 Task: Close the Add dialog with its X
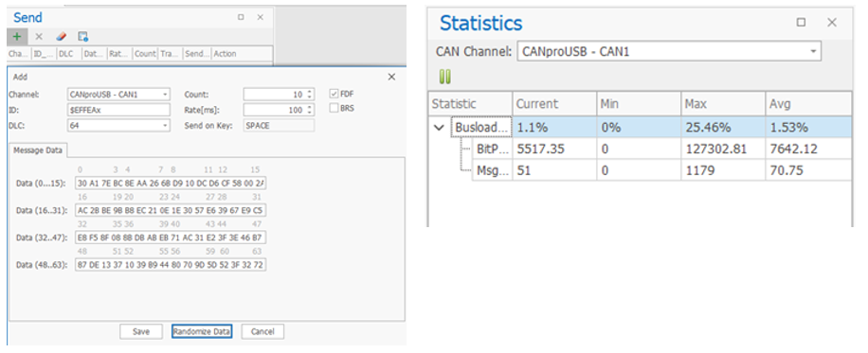[391, 77]
